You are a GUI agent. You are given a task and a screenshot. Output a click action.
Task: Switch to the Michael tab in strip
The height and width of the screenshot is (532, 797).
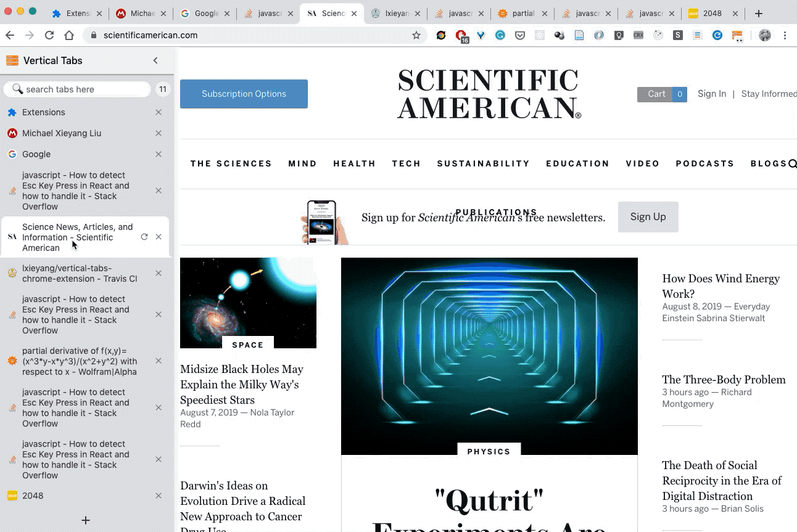click(x=142, y=14)
